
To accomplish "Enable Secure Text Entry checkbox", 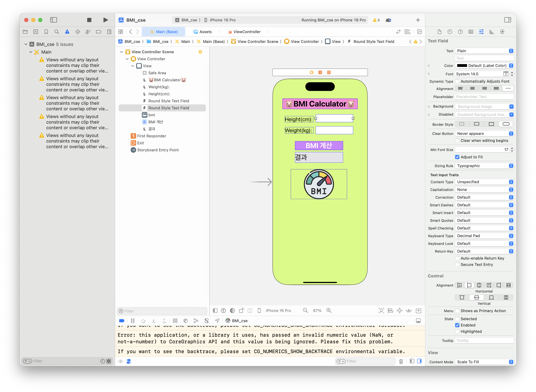I will point(457,265).
